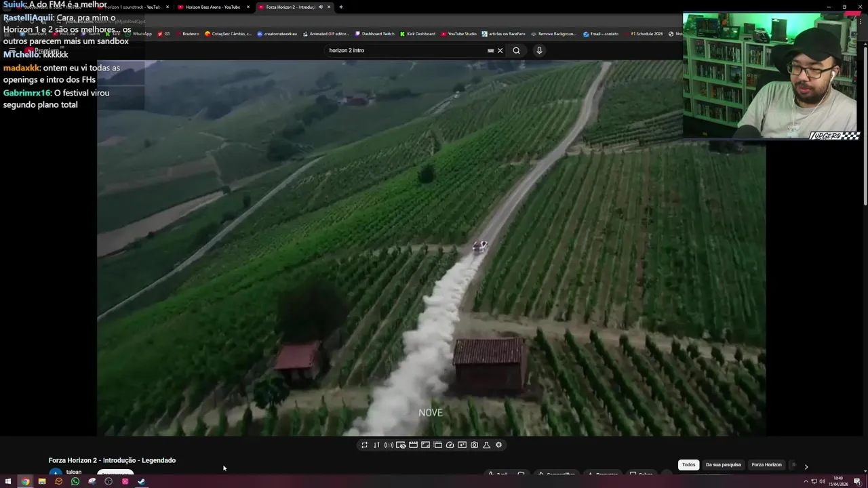Open the taloan channel name
Viewport: 868px width, 488px height.
pyautogui.click(x=74, y=472)
